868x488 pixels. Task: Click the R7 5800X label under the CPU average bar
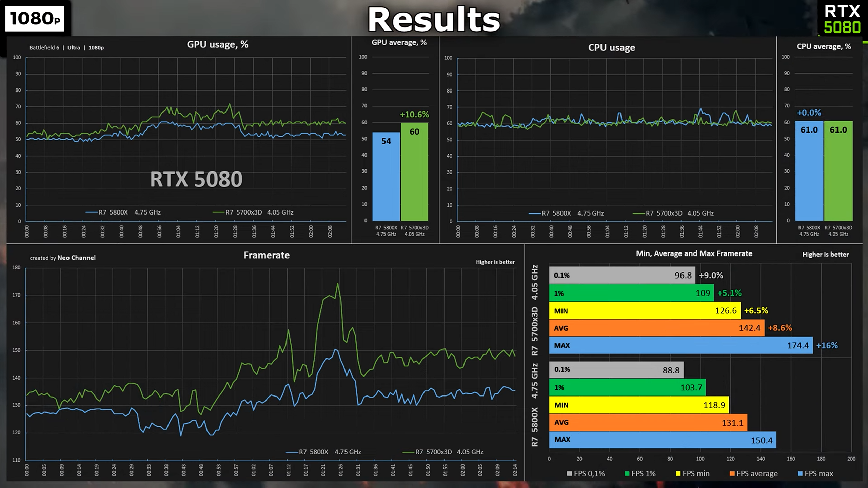tap(809, 231)
